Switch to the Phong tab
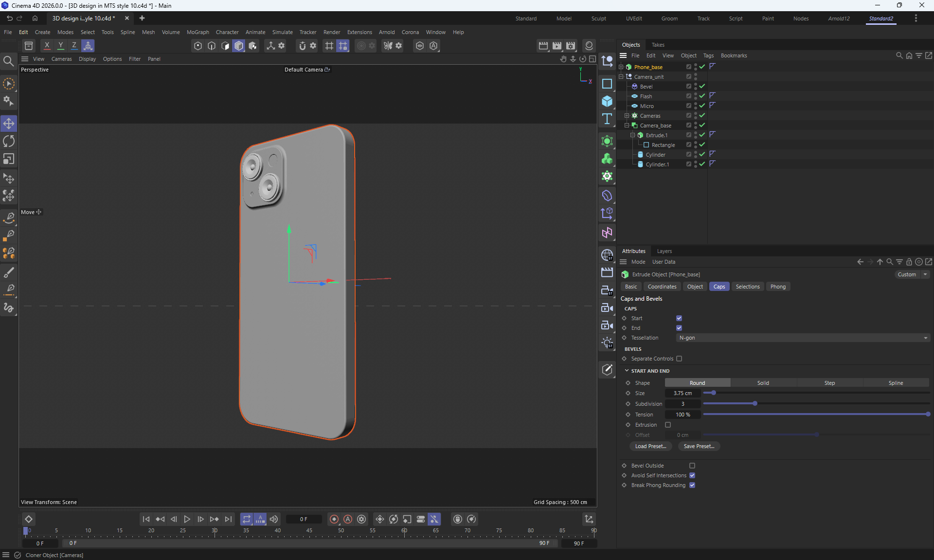Image resolution: width=934 pixels, height=560 pixels. 778,287
